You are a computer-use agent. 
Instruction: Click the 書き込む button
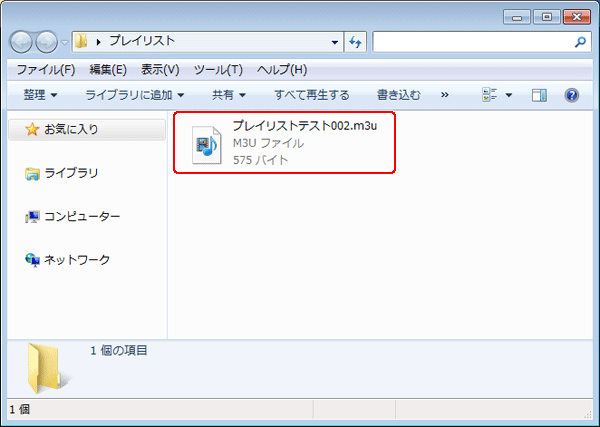(398, 95)
